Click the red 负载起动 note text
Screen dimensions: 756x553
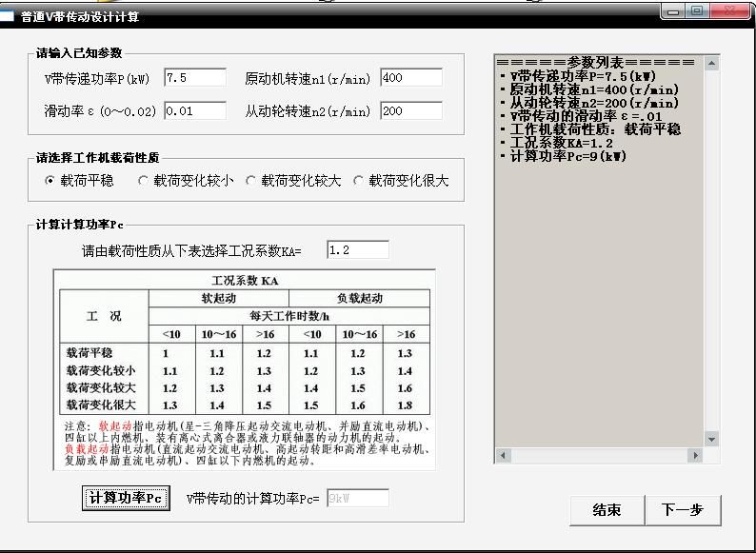coord(87,449)
